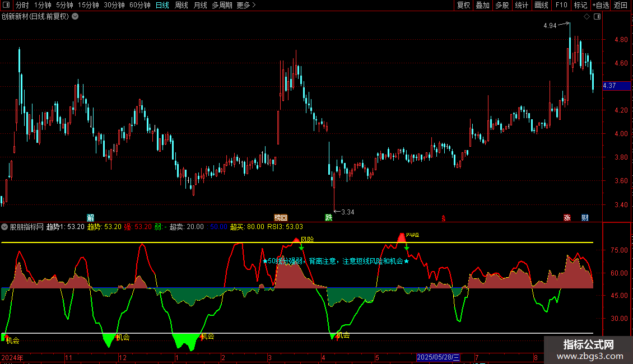Click the 超买: 80.00 label

coord(247,227)
